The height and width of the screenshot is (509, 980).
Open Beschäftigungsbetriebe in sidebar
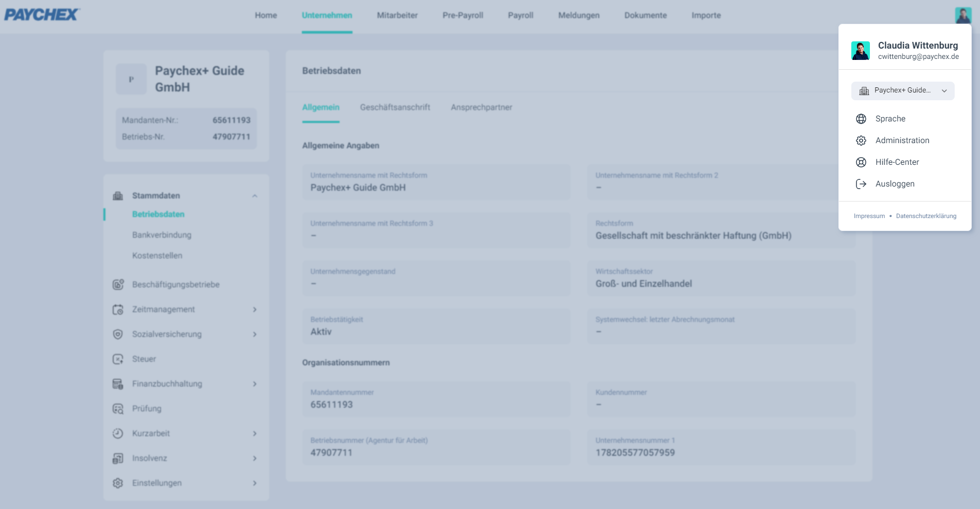click(176, 285)
